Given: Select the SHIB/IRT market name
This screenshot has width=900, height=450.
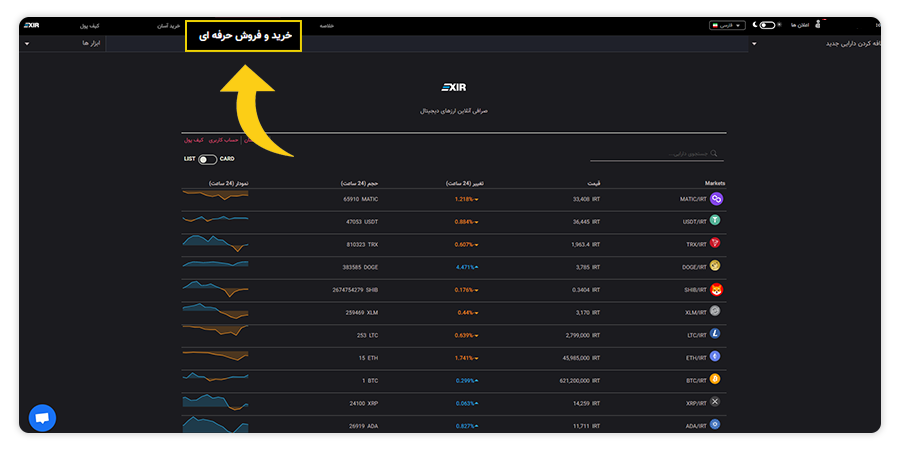Looking at the screenshot, I should [695, 290].
